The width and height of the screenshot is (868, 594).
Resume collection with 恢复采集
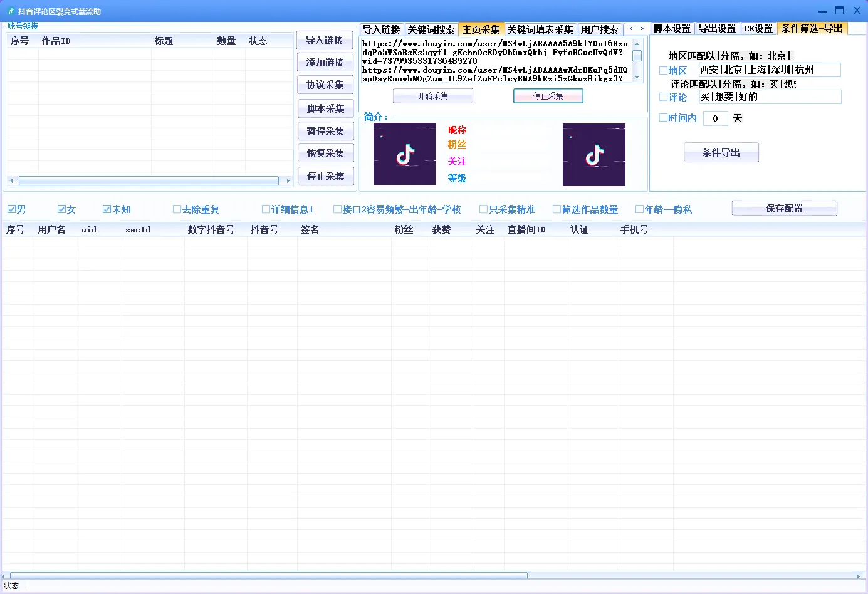tap(326, 153)
